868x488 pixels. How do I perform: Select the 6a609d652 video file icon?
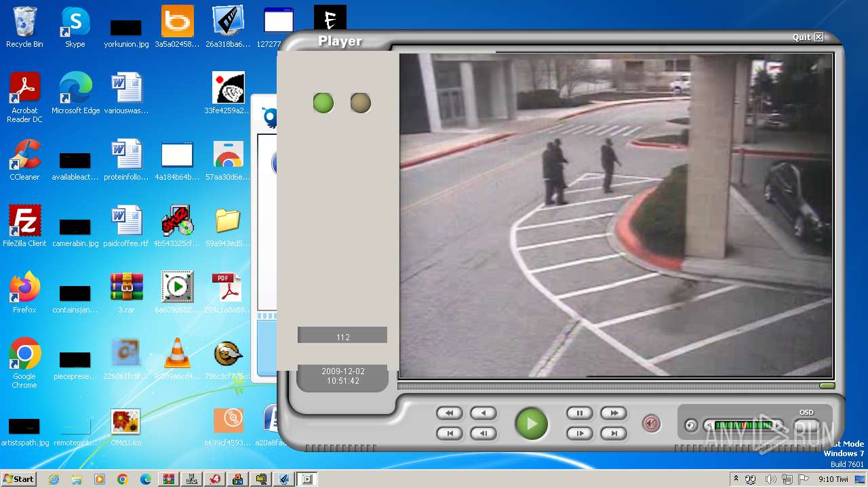tap(177, 293)
